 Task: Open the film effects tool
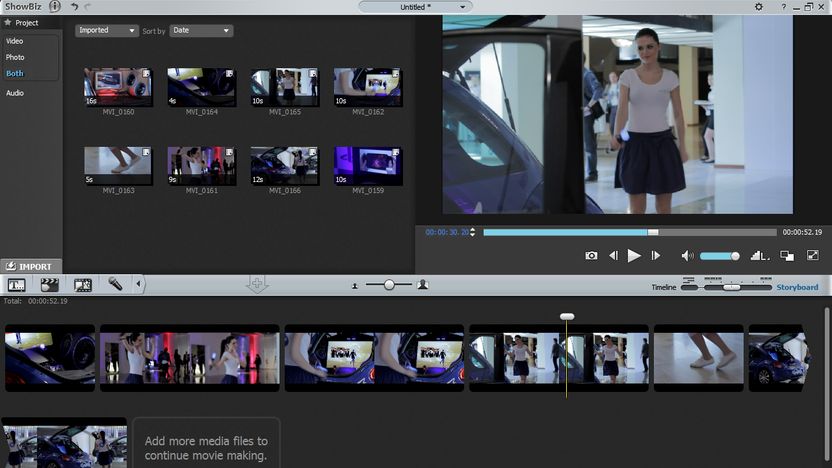83,285
